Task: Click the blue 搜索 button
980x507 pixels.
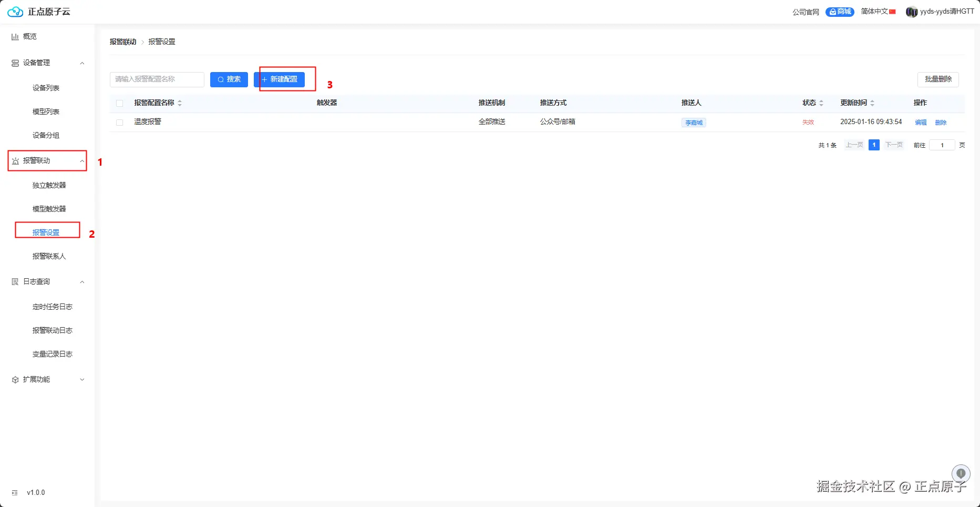Action: [229, 79]
